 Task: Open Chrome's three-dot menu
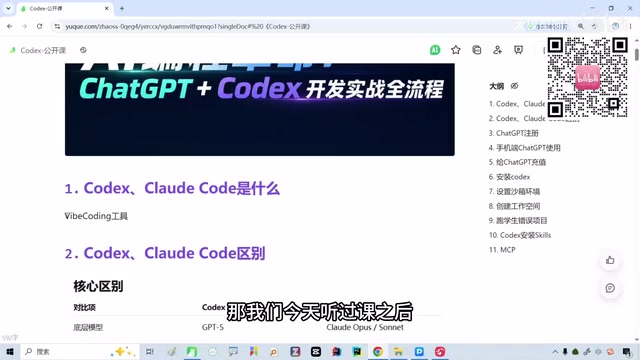tap(631, 26)
